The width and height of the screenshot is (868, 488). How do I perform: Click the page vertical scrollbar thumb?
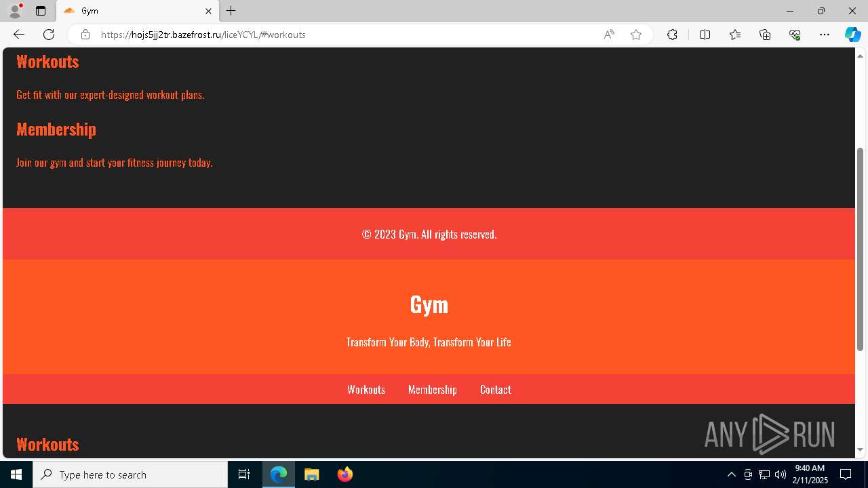click(x=861, y=249)
